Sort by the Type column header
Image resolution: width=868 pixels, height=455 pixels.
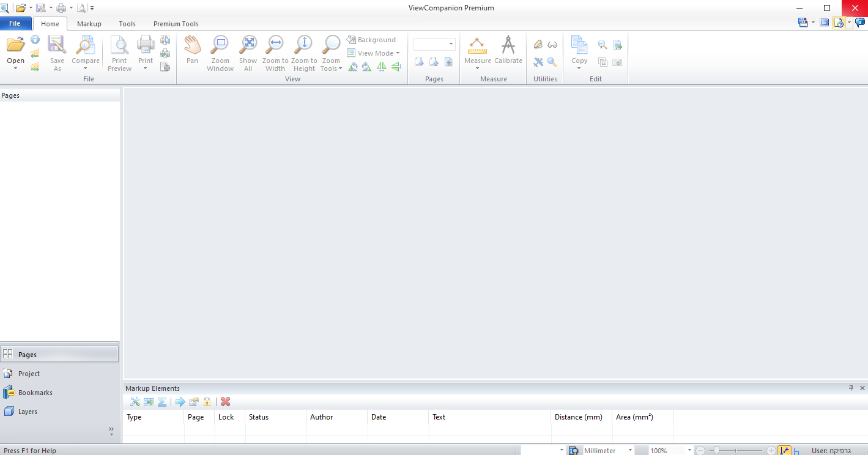tap(154, 417)
